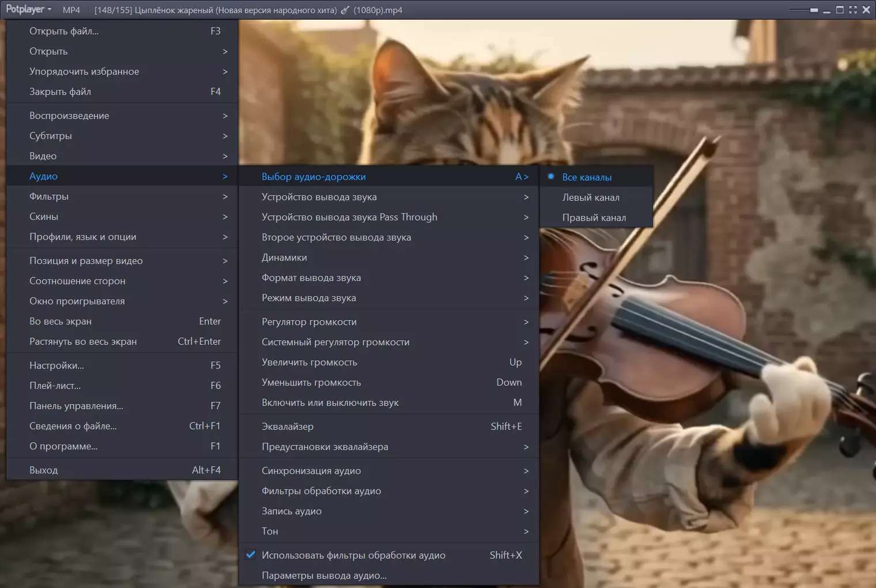This screenshot has width=876, height=588.
Task: Click the MP4 format label in title bar
Action: 71,10
